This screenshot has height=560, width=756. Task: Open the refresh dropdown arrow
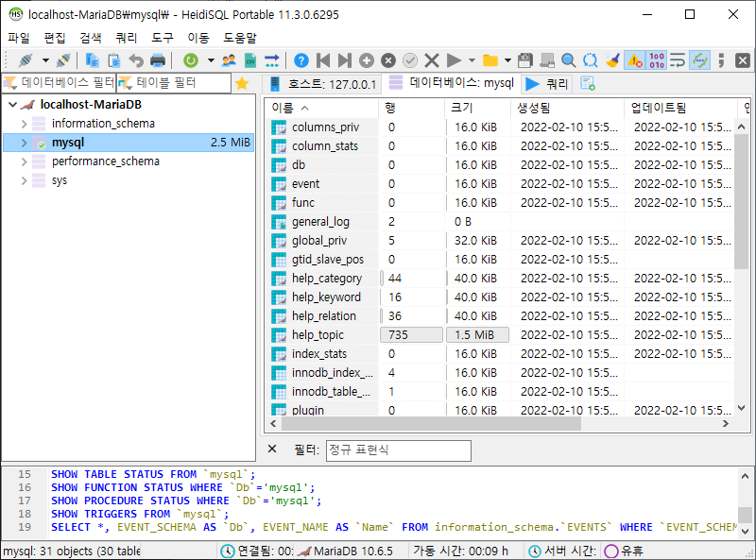click(x=211, y=60)
